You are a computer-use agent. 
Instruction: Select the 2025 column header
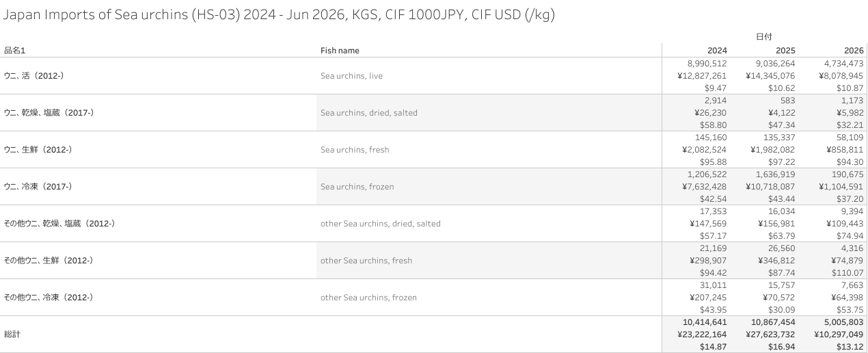click(785, 51)
